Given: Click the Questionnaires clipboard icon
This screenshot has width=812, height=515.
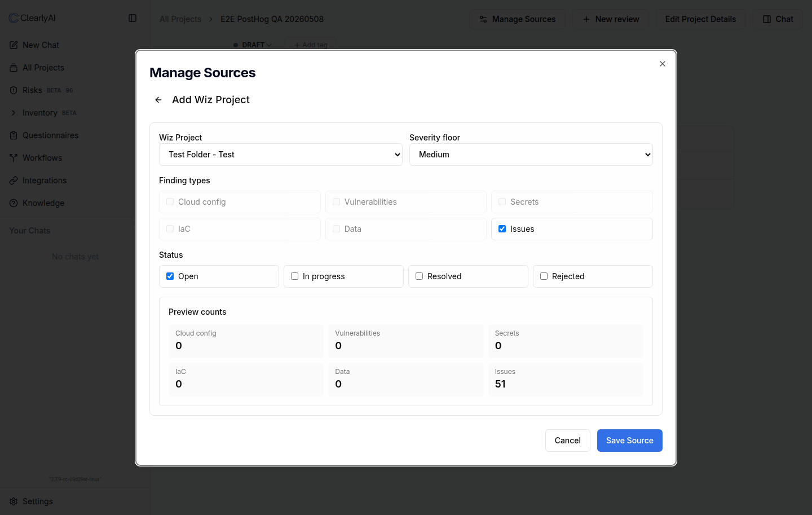Looking at the screenshot, I should [14, 135].
